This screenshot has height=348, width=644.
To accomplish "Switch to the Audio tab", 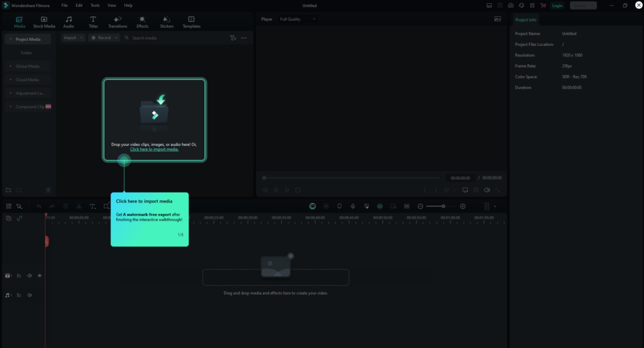I will point(69,22).
